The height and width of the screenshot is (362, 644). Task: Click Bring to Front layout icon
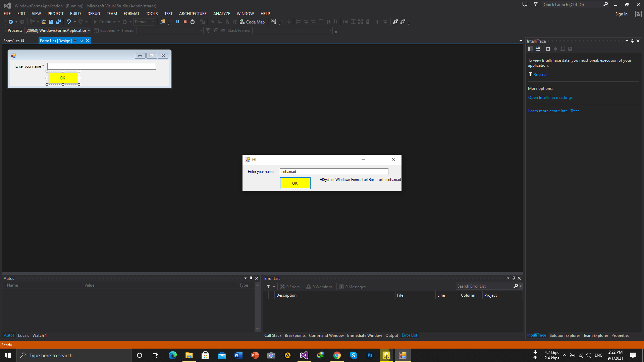395,22
